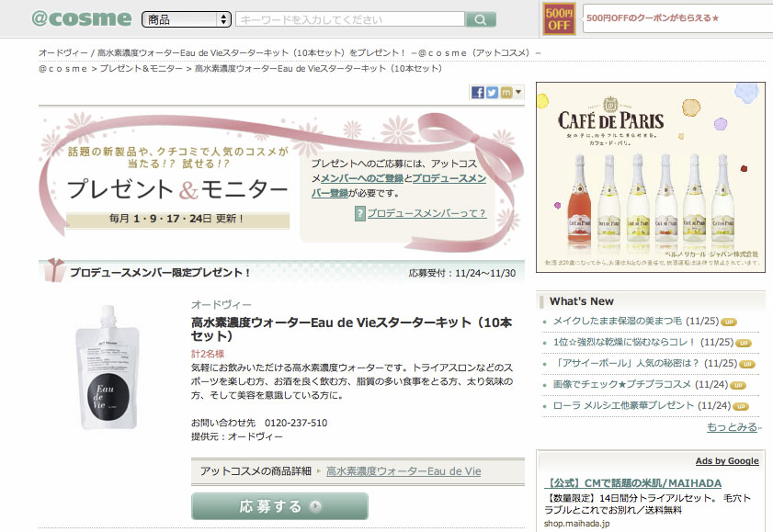The height and width of the screenshot is (532, 773).
Task: Click the 提供元:オードヴィー provider text
Action: (237, 436)
